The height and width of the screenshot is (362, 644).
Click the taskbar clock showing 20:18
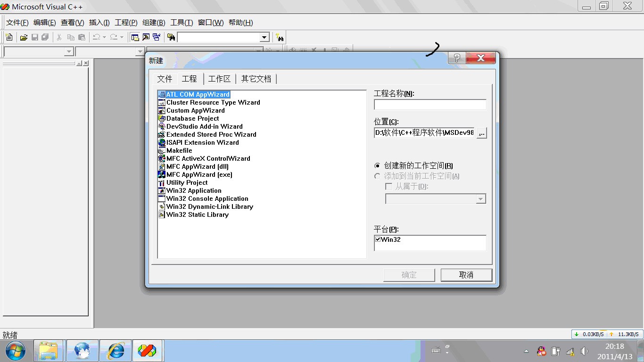tap(614, 351)
